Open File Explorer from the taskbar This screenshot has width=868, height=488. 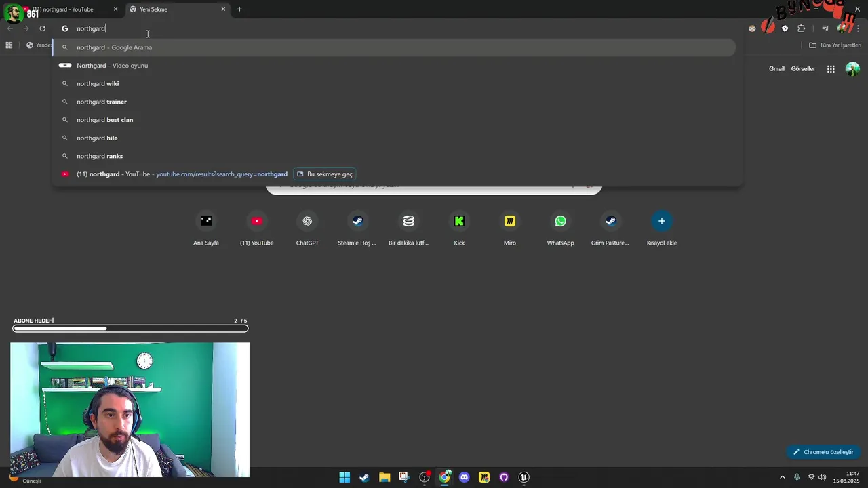pyautogui.click(x=384, y=477)
